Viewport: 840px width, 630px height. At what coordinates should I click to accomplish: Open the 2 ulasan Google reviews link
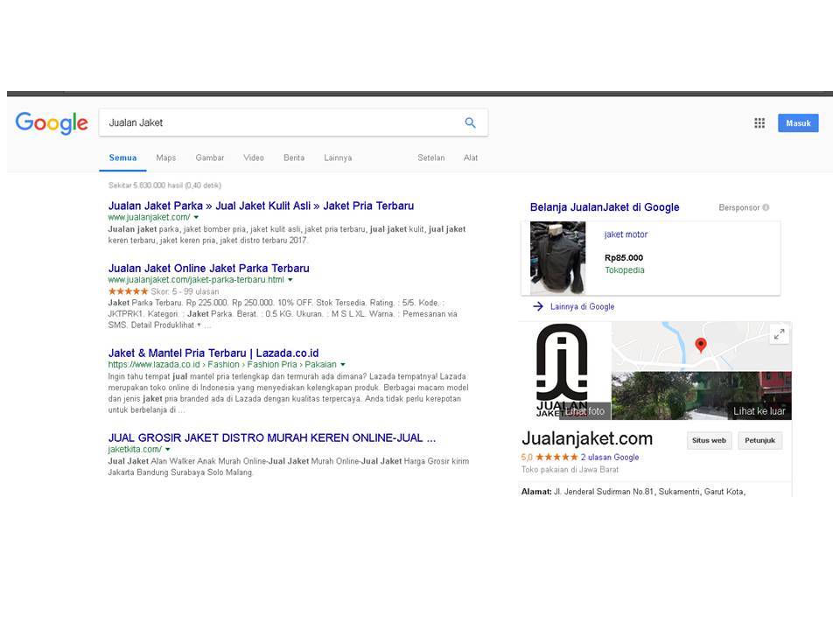click(x=610, y=457)
